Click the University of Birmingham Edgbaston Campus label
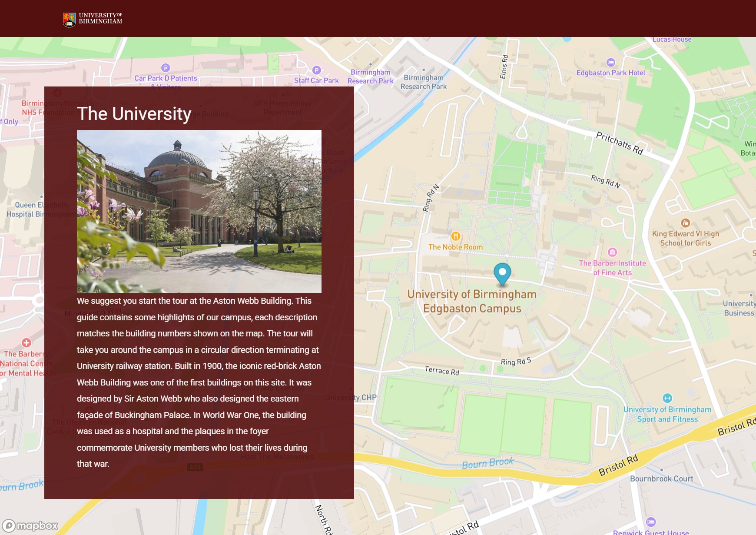 pyautogui.click(x=472, y=301)
